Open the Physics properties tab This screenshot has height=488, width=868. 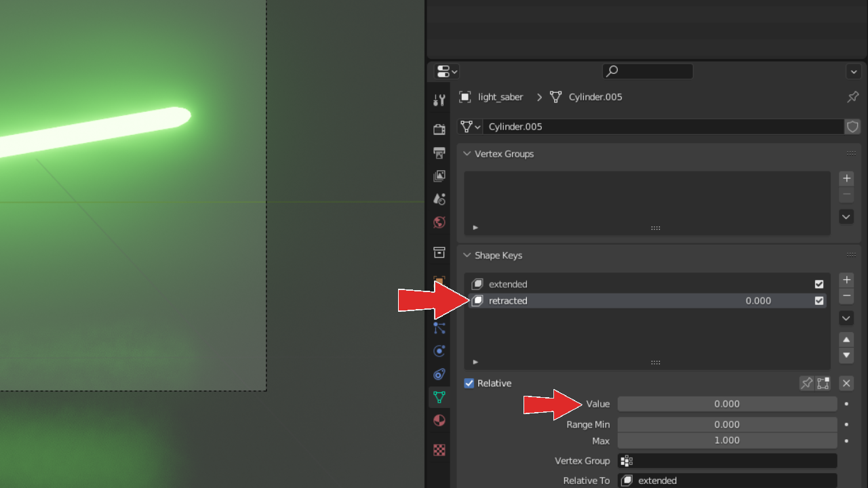pos(439,351)
